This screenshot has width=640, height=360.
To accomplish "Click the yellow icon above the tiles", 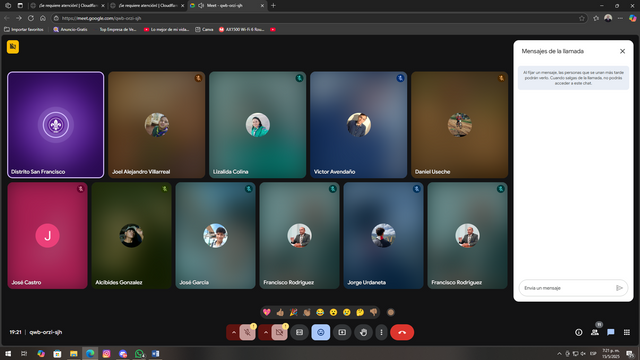I will coord(13,47).
